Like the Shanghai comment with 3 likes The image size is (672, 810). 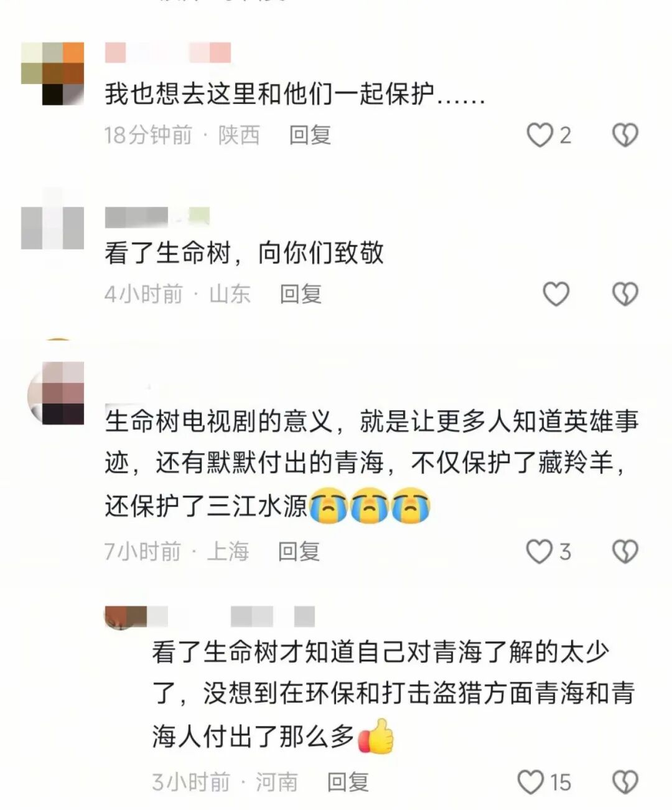tap(539, 552)
